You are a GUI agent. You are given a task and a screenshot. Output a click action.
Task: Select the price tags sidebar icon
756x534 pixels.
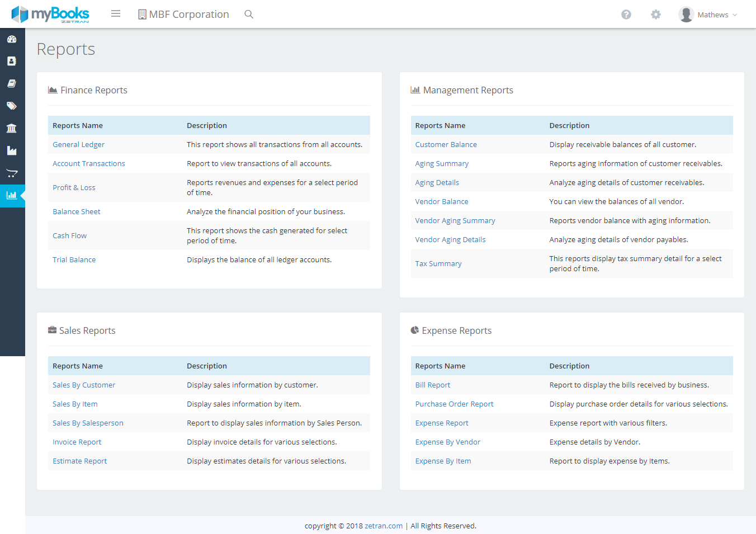[12, 106]
